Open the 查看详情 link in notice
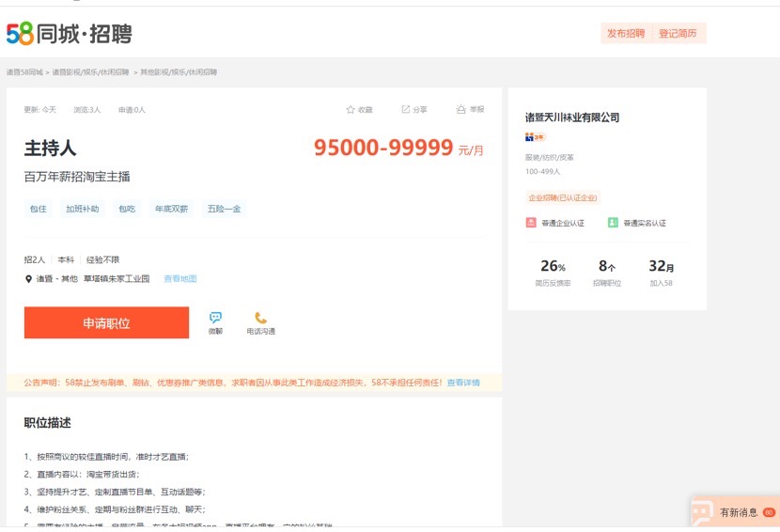 (x=463, y=383)
